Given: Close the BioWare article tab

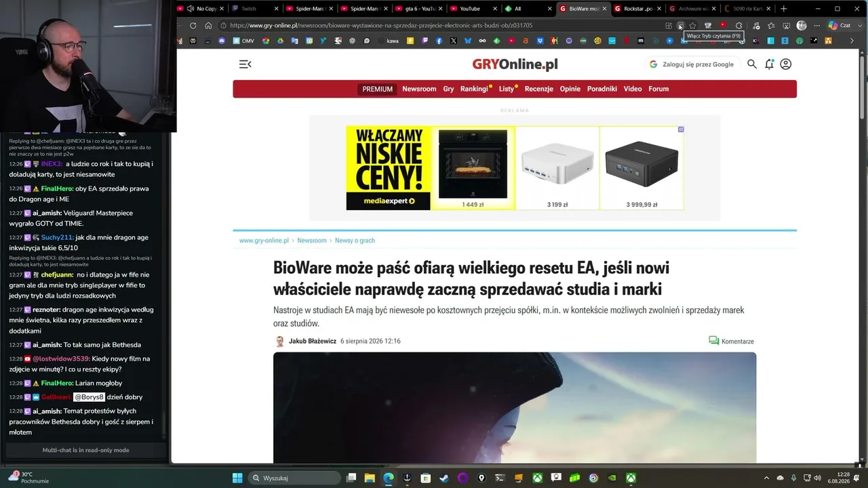Looking at the screenshot, I should pos(604,9).
